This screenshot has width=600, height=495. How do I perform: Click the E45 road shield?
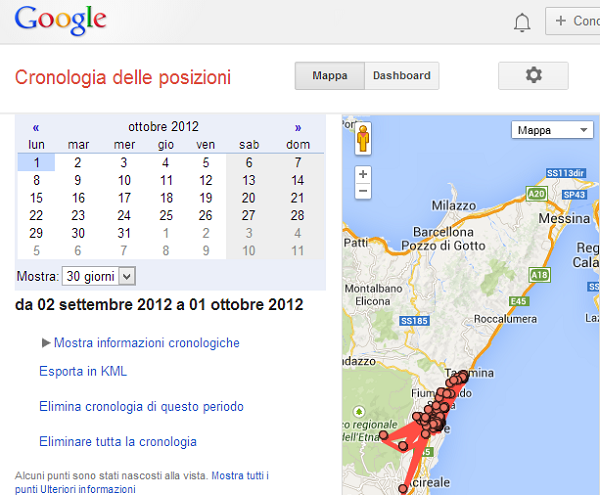[519, 301]
